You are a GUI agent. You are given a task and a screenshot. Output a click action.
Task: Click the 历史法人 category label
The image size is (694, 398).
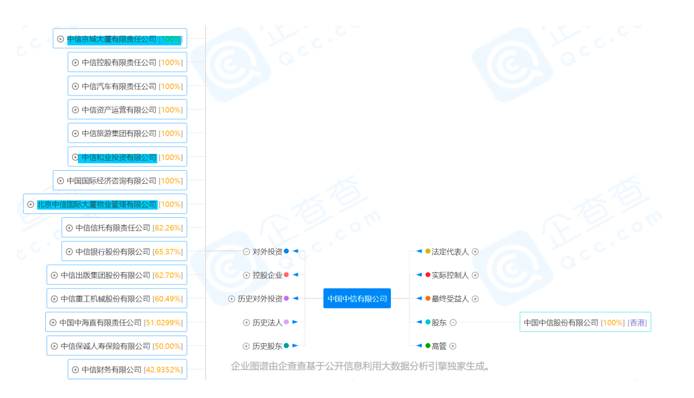[x=267, y=322]
